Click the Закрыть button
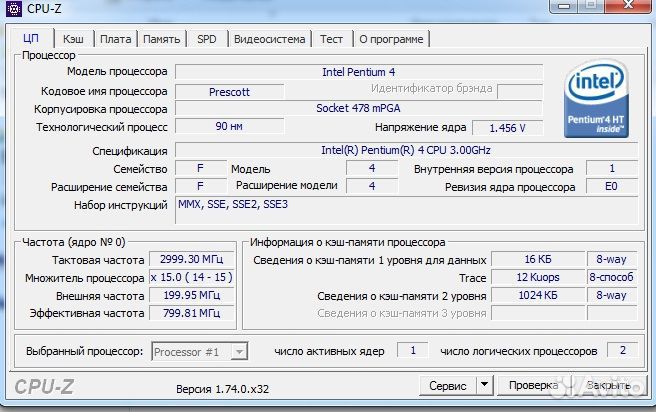Screen dimensions: 656x412 (x=608, y=385)
